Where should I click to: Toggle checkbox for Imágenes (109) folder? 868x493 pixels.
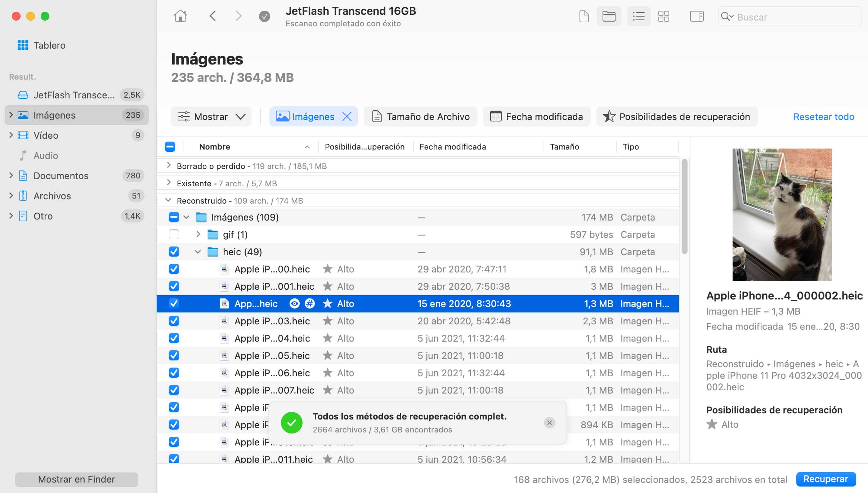pos(174,217)
